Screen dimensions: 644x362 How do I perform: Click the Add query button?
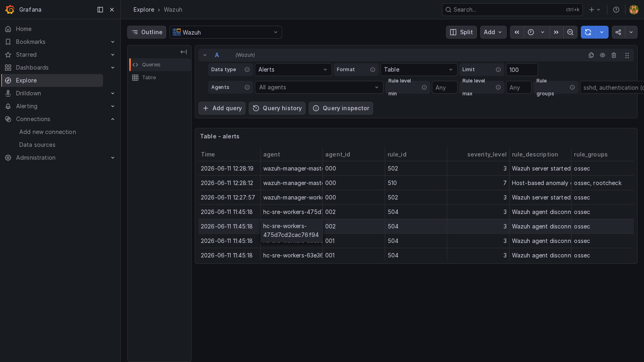tap(222, 108)
